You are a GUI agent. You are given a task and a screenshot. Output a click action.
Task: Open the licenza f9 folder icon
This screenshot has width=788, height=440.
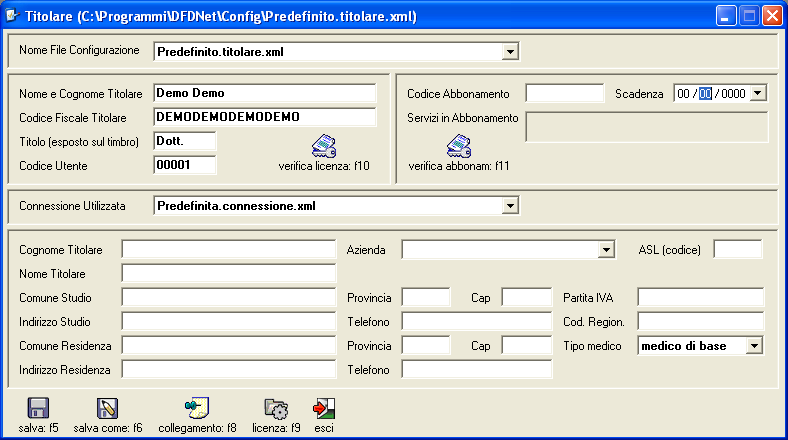pos(275,408)
